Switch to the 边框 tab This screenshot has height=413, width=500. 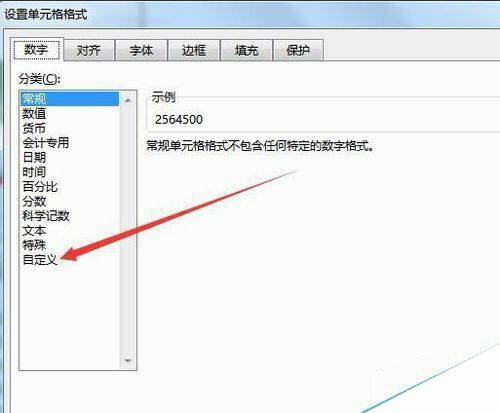[194, 50]
